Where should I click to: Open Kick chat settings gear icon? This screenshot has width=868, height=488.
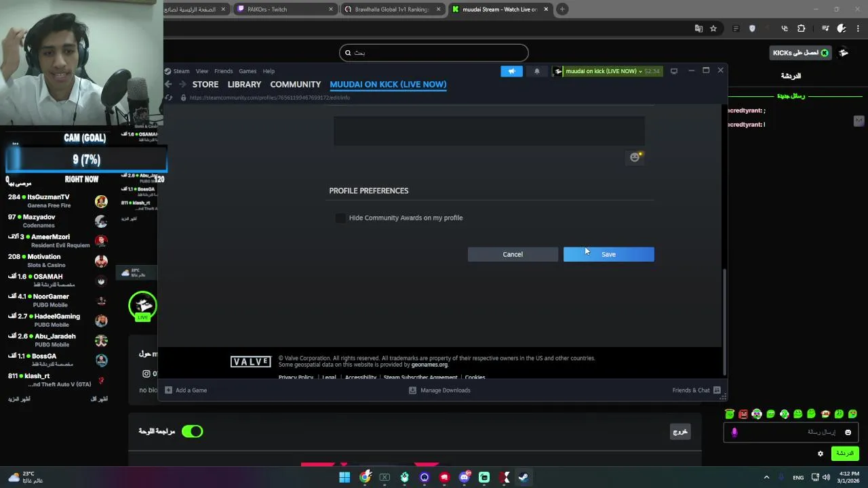(x=821, y=453)
